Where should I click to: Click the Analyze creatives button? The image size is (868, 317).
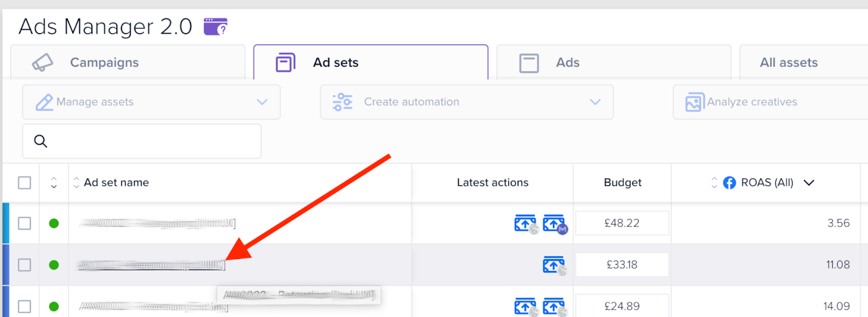[x=770, y=102]
